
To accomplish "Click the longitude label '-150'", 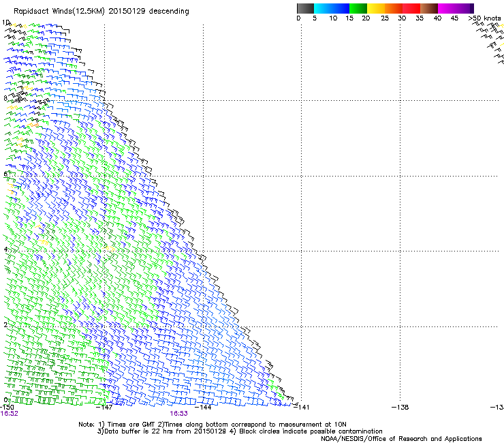I will pos(7,408).
